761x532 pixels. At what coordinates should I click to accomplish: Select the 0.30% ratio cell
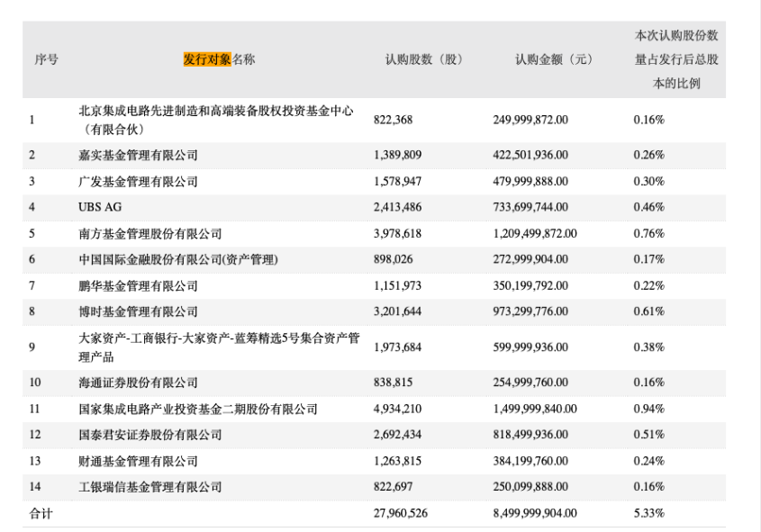tap(649, 181)
